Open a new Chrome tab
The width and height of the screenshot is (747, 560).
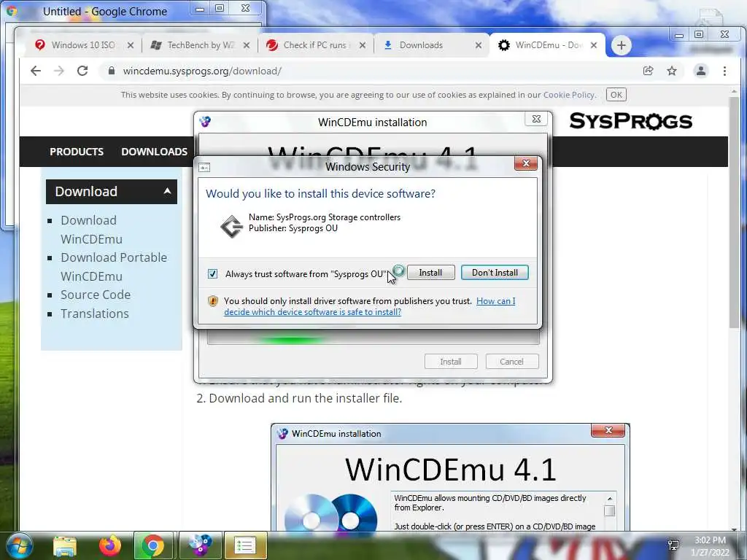pyautogui.click(x=621, y=45)
